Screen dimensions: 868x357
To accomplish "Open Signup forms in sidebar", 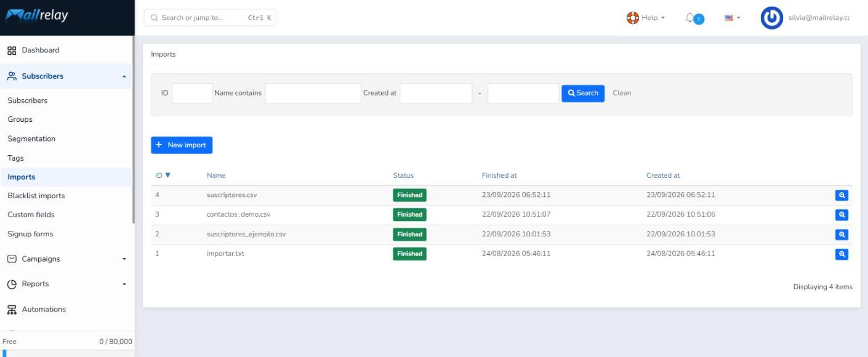I will pyautogui.click(x=30, y=234).
